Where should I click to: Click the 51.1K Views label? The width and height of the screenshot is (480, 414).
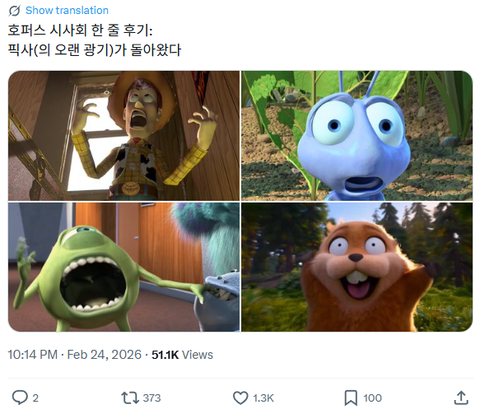click(182, 355)
